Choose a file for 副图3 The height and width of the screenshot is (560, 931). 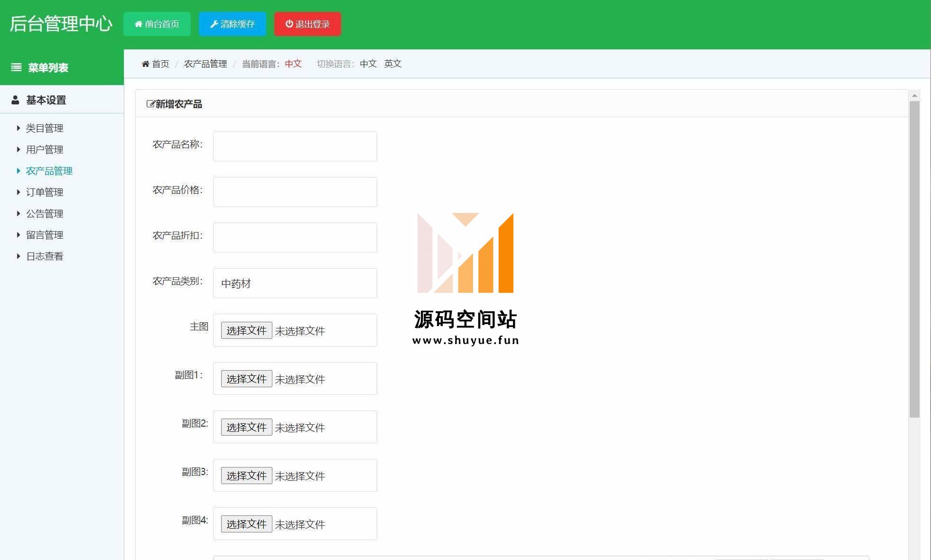[246, 476]
